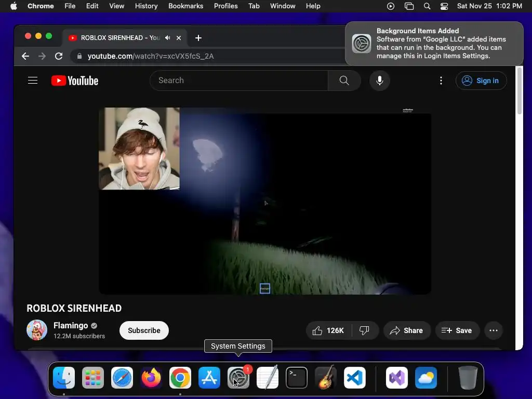Open App Store from the Dock
The width and height of the screenshot is (532, 399).
[x=209, y=378]
